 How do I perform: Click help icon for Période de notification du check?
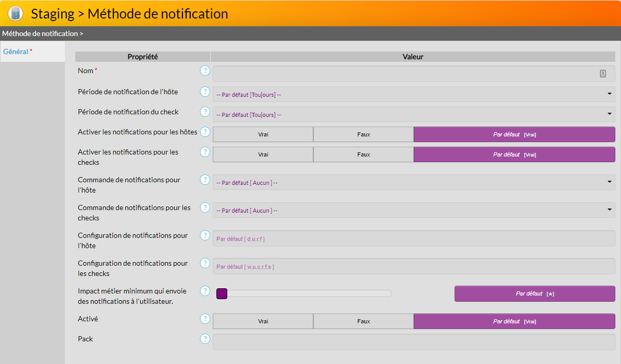205,112
